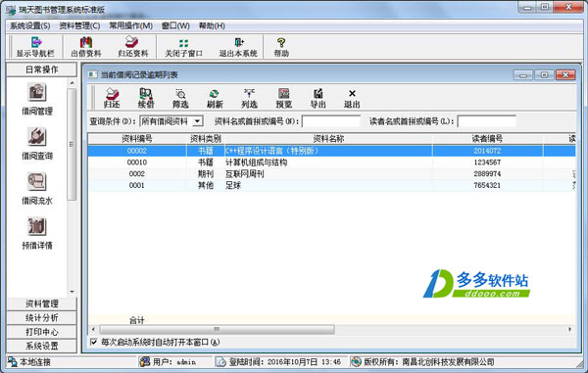The width and height of the screenshot is (588, 373).
Task: Focus the 读者名或首拼或编号 input field
Action: pyautogui.click(x=486, y=121)
